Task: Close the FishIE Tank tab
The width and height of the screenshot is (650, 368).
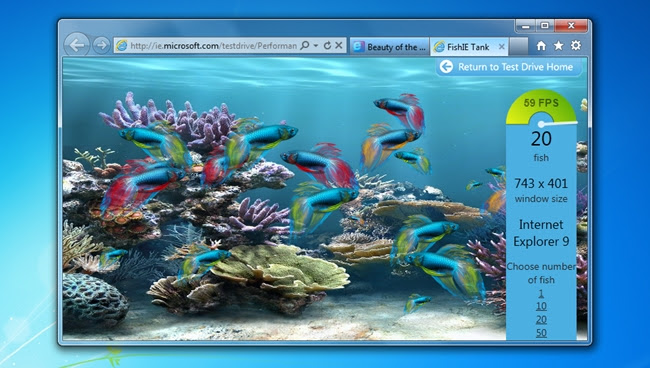Action: [502, 47]
